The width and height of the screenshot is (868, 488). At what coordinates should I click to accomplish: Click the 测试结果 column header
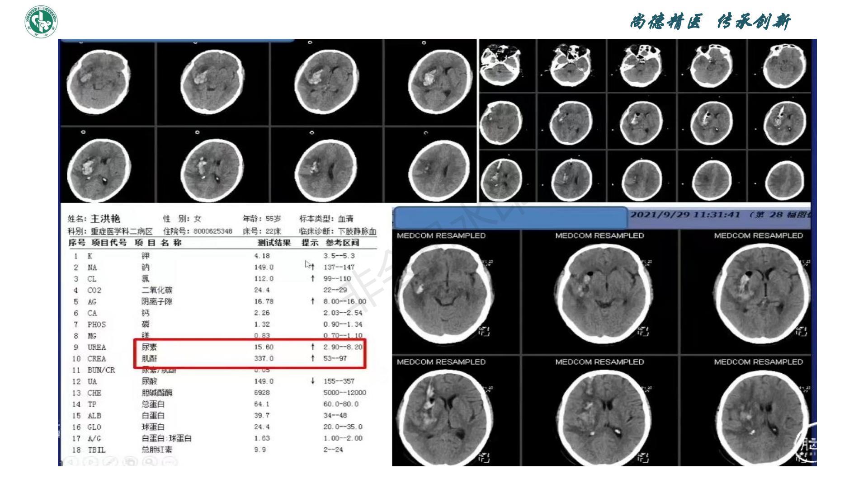click(274, 243)
